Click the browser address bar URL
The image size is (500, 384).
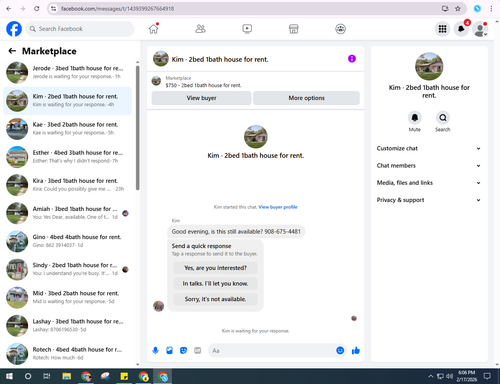click(x=117, y=9)
